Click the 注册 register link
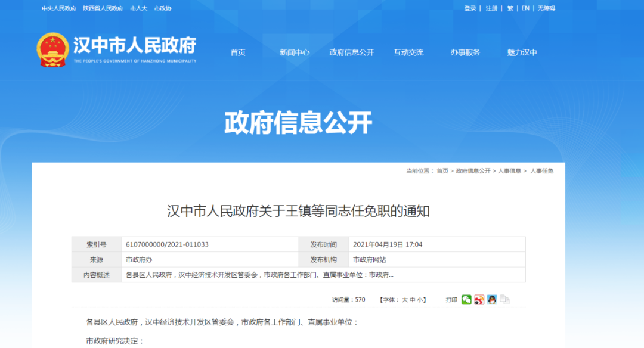This screenshot has width=644, height=348. click(491, 8)
